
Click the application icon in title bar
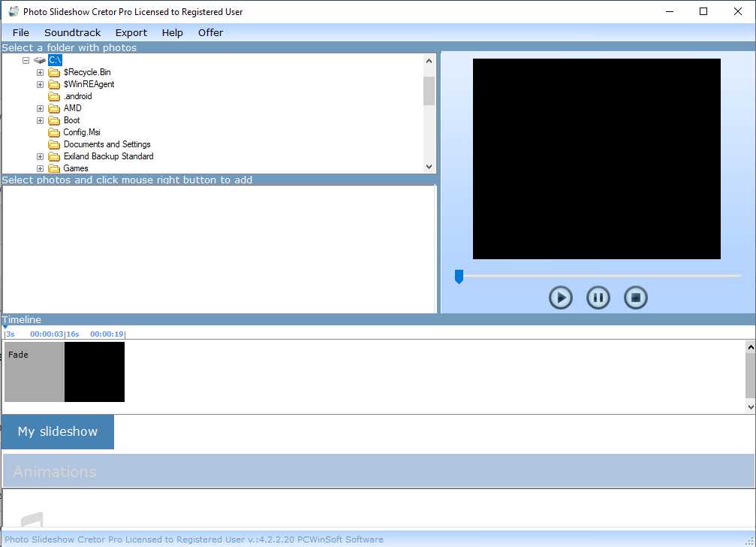click(14, 11)
